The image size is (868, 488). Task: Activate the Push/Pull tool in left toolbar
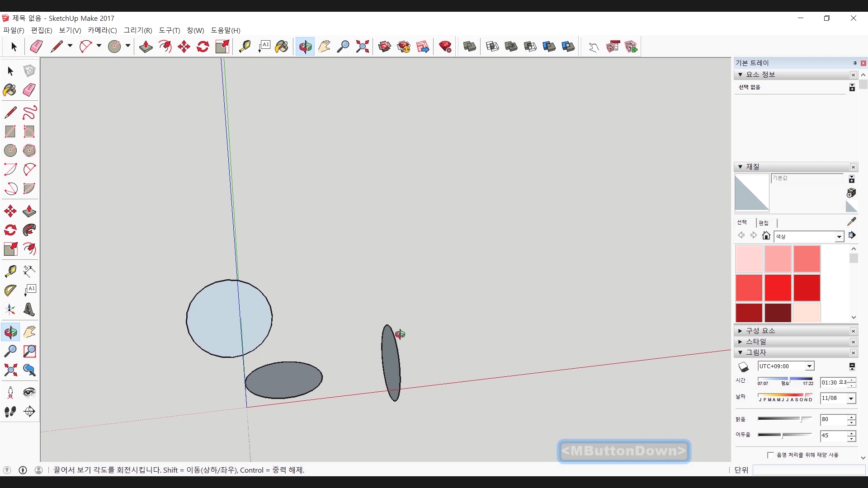coord(29,211)
